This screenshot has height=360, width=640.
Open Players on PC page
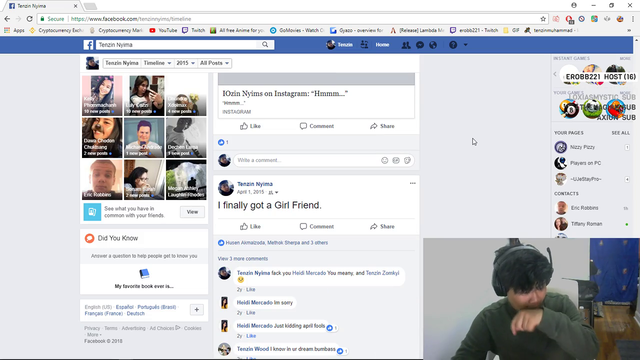tap(585, 163)
